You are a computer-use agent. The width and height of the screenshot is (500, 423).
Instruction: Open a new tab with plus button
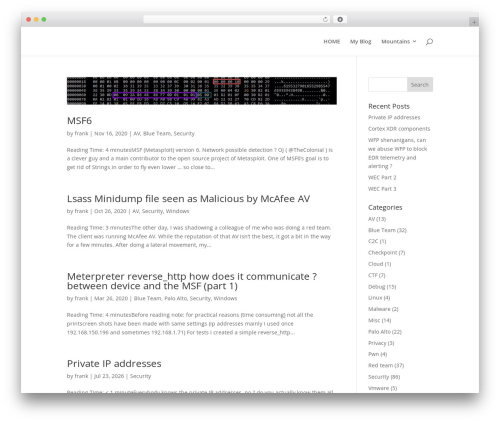pyautogui.click(x=474, y=22)
